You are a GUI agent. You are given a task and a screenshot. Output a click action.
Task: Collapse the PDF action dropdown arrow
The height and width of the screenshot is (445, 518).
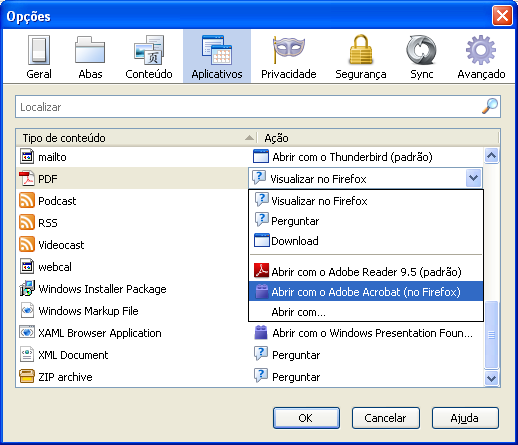pos(473,178)
